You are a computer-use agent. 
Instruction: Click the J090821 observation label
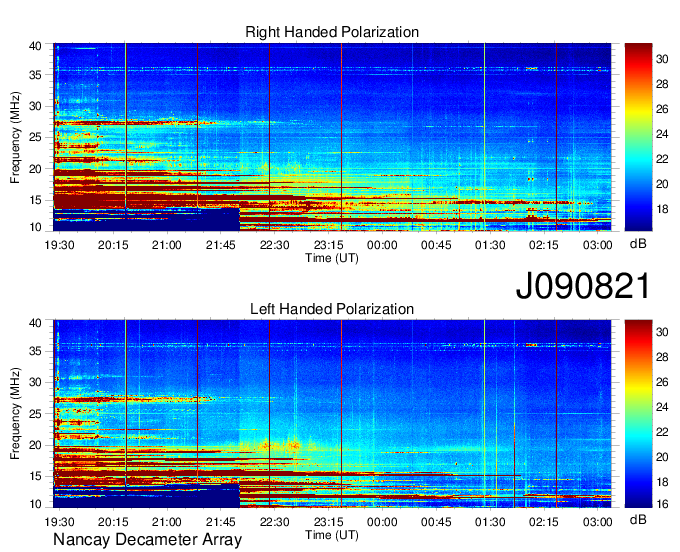pyautogui.click(x=583, y=286)
